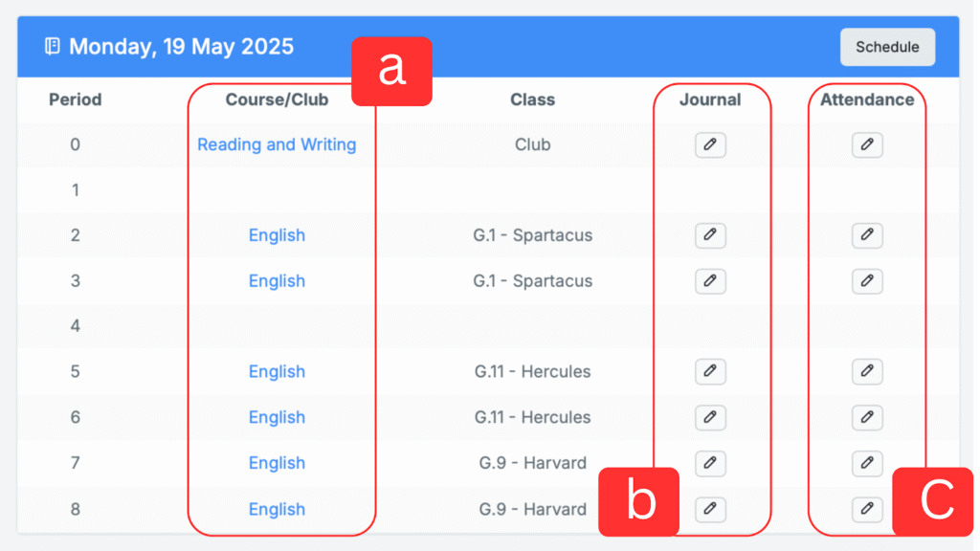980x551 pixels.
Task: Open journal pencil for period 7
Action: [710, 463]
